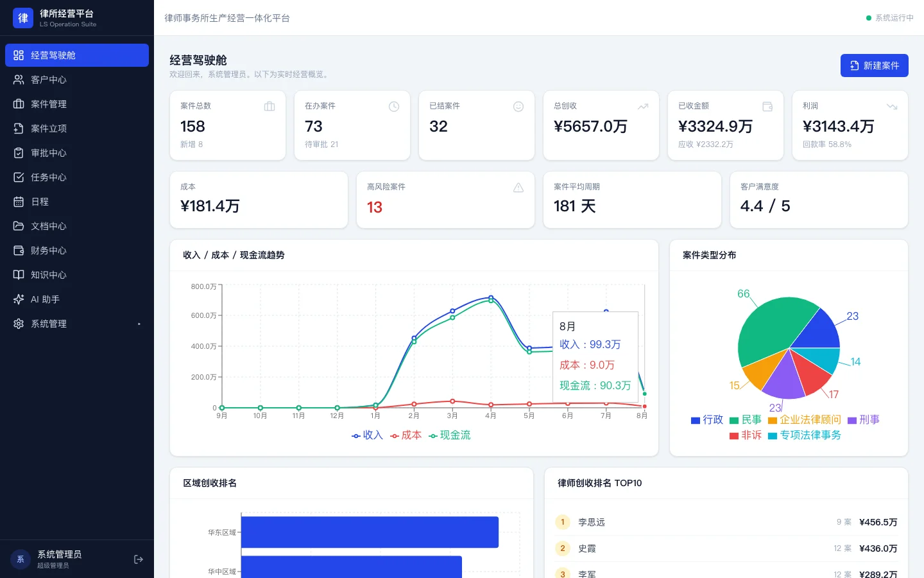The height and width of the screenshot is (578, 924).
Task: Toggle the 成本 series in chart legend
Action: (406, 435)
